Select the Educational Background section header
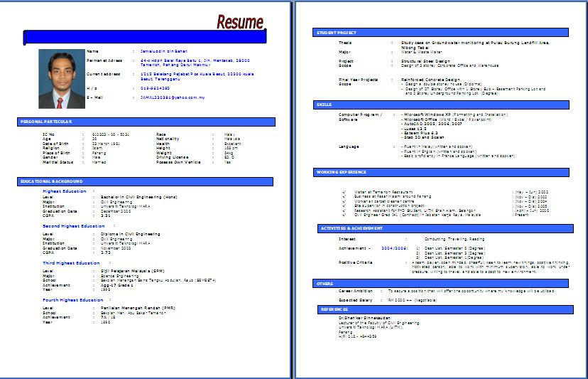The height and width of the screenshot is (379, 588). (x=145, y=181)
